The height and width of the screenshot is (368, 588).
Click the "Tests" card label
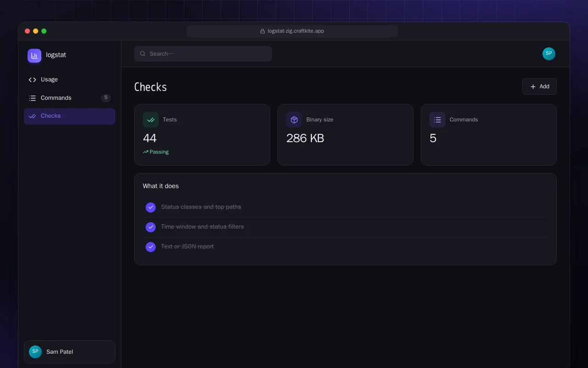coord(170,120)
